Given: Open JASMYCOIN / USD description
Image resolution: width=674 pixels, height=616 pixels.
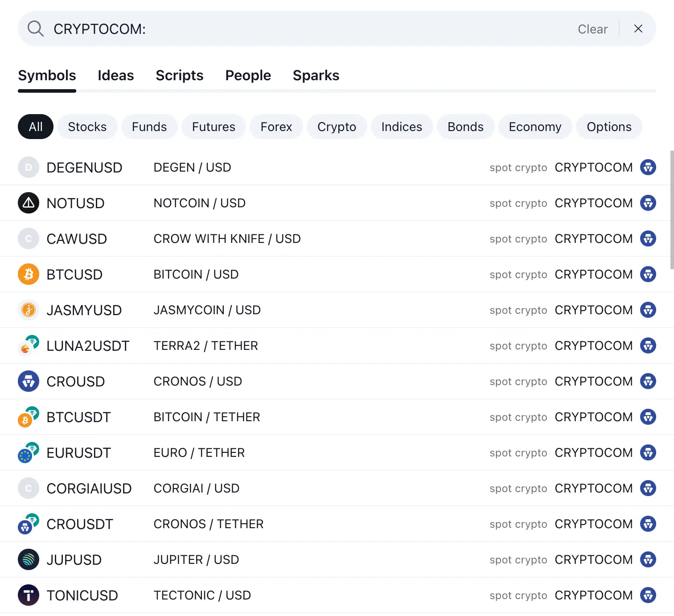Looking at the screenshot, I should 207,310.
